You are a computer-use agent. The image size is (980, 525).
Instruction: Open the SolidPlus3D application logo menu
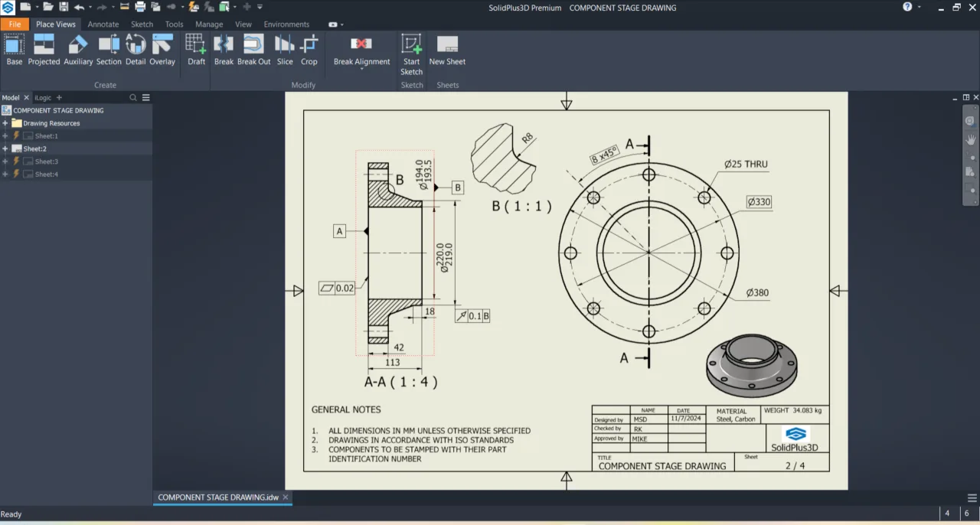tap(8, 8)
